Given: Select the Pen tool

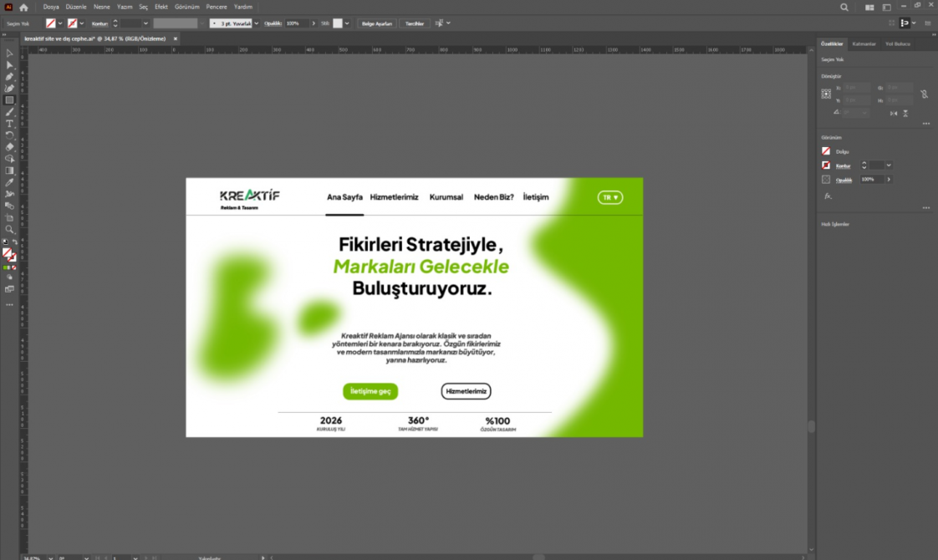Looking at the screenshot, I should (9, 77).
